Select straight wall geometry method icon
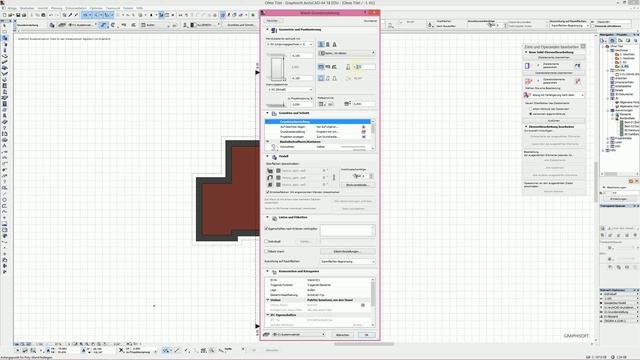Image resolution: width=640 pixels, height=360 pixels. point(321,67)
